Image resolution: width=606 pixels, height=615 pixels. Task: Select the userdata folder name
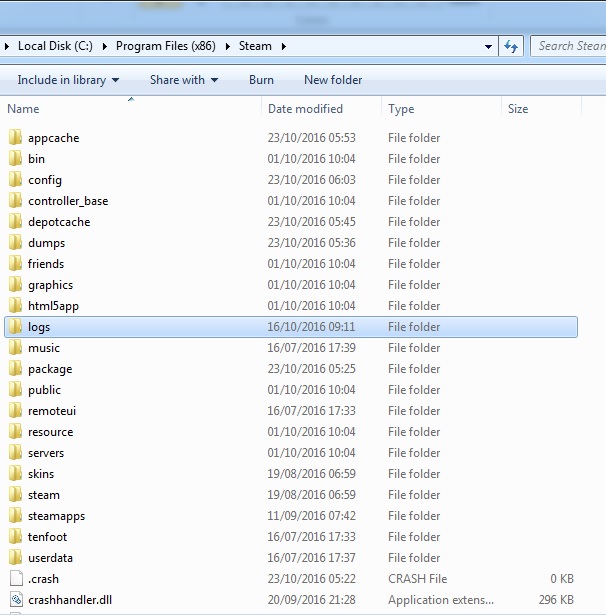point(50,558)
